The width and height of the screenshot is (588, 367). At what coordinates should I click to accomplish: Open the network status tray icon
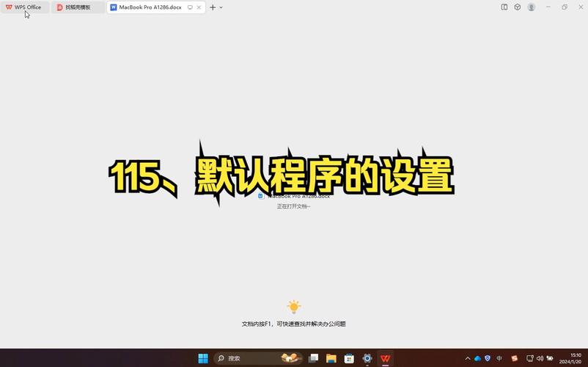click(x=530, y=358)
